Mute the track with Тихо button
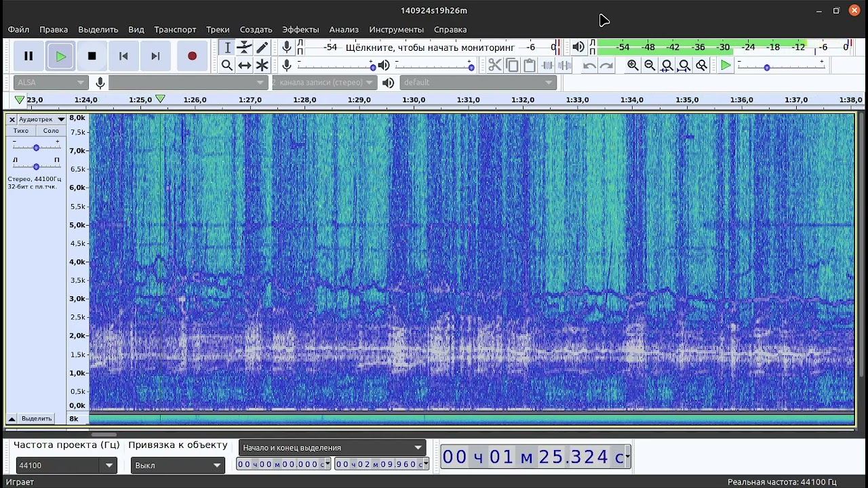The image size is (868, 488). pos(21,131)
